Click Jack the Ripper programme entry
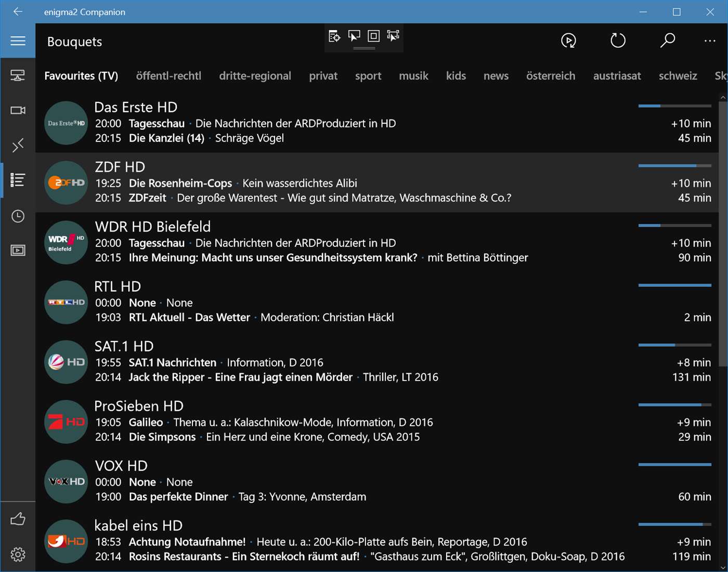Screen dimensions: 728x572 pyautogui.click(x=241, y=378)
